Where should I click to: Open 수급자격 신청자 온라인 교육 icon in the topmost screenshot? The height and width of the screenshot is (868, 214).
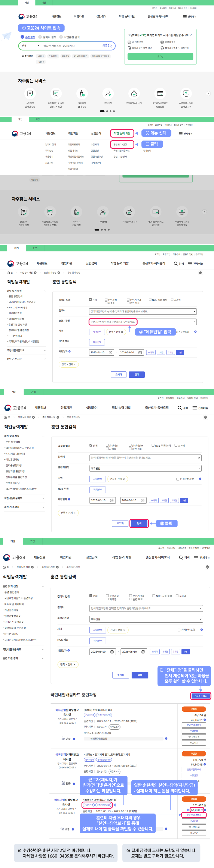(186, 93)
